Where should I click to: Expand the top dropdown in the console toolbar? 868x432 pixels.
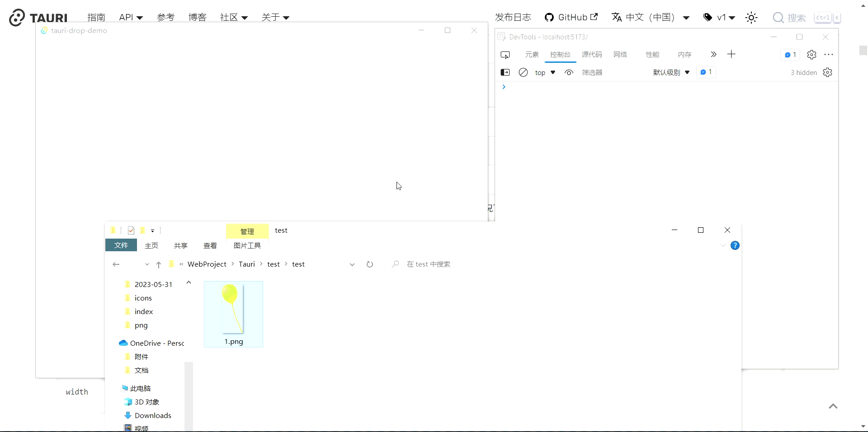pos(545,72)
